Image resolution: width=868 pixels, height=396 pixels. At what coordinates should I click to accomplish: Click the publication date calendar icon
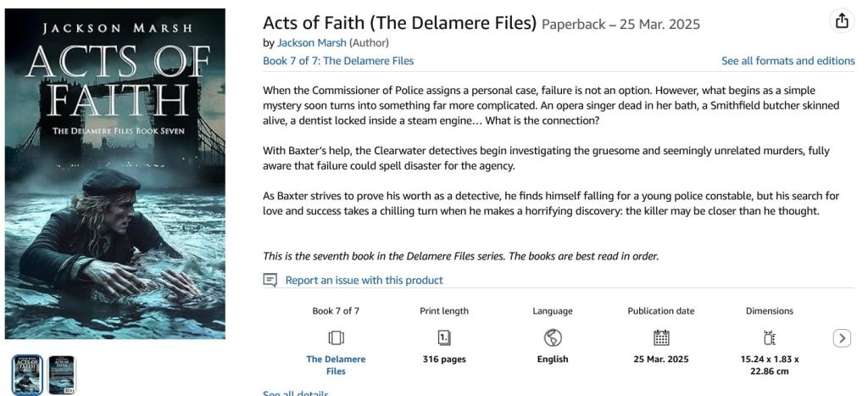661,337
